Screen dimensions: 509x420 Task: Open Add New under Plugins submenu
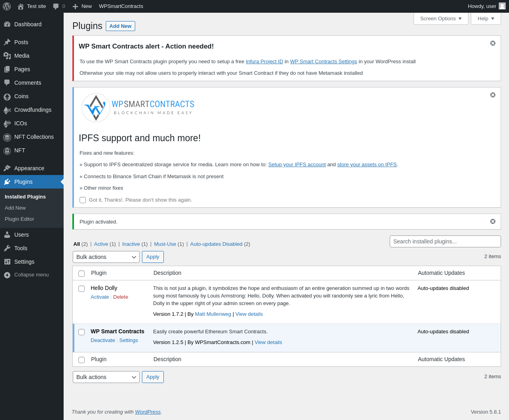pyautogui.click(x=15, y=208)
